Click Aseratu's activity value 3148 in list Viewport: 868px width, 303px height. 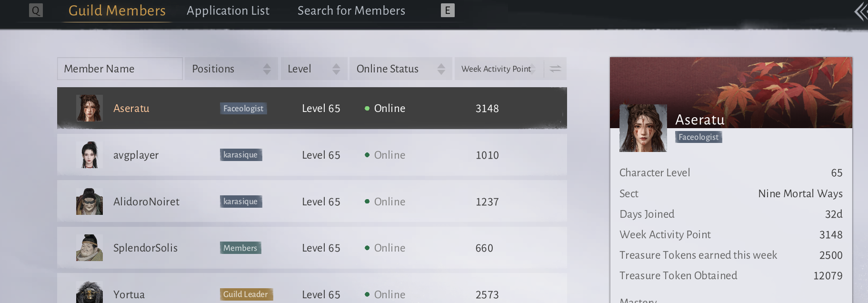pyautogui.click(x=487, y=108)
